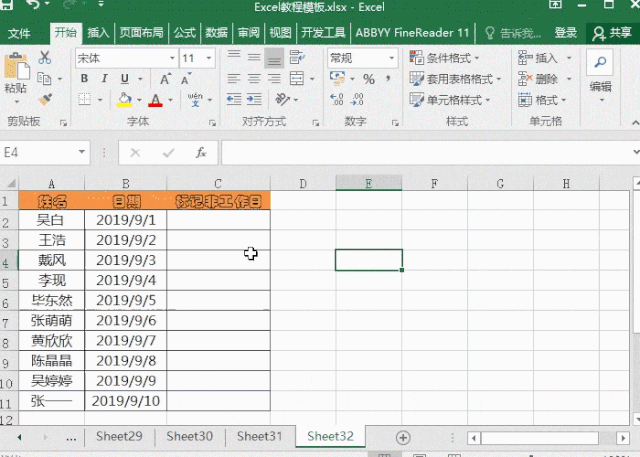The width and height of the screenshot is (640, 457).
Task: Toggle Wrap Text icon
Action: click(x=297, y=58)
